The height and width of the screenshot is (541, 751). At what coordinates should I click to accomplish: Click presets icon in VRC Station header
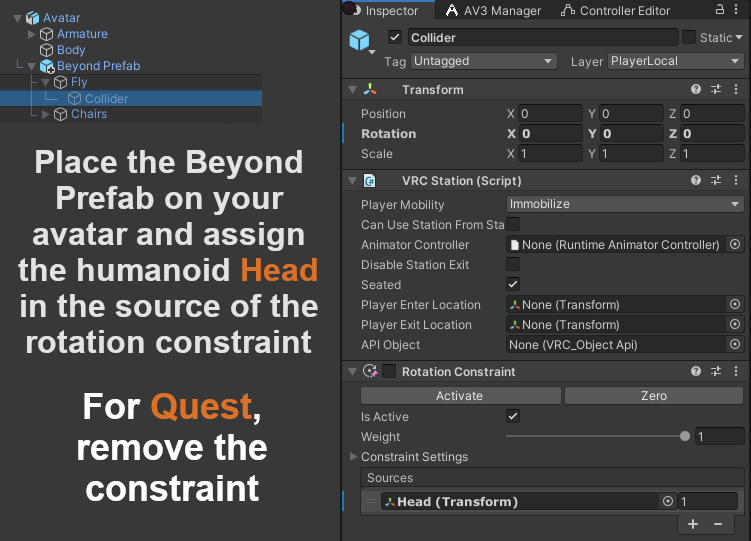pos(716,181)
